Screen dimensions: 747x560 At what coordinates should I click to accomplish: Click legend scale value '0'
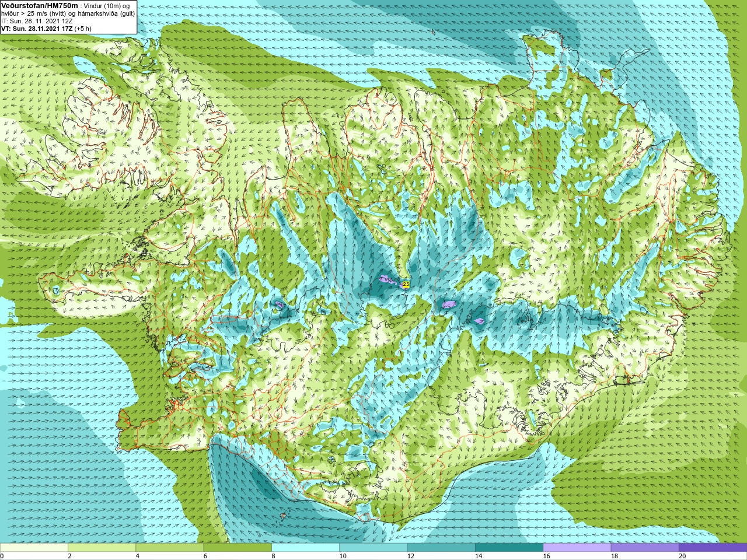(2, 556)
